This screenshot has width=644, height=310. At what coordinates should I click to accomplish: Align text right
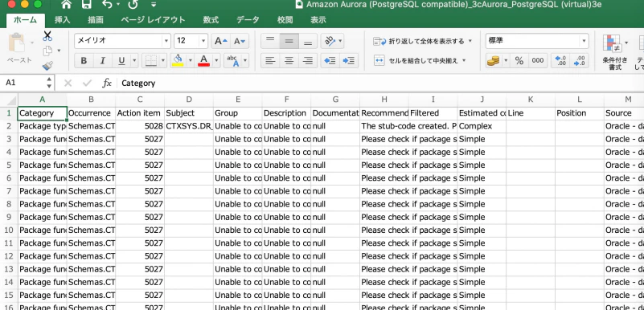coord(308,61)
